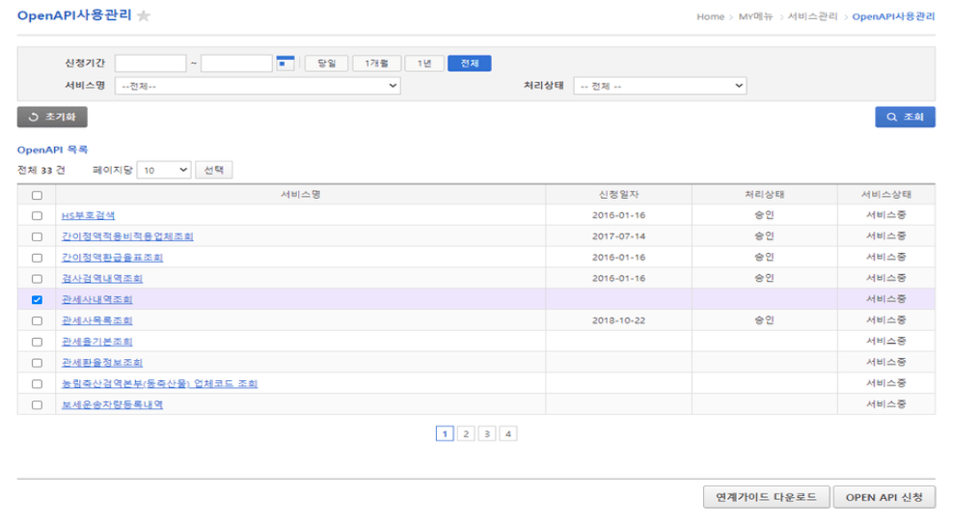Image resolution: width=980 pixels, height=527 pixels.
Task: Uncheck the 관세사내역조회 row checkbox
Action: 37,300
